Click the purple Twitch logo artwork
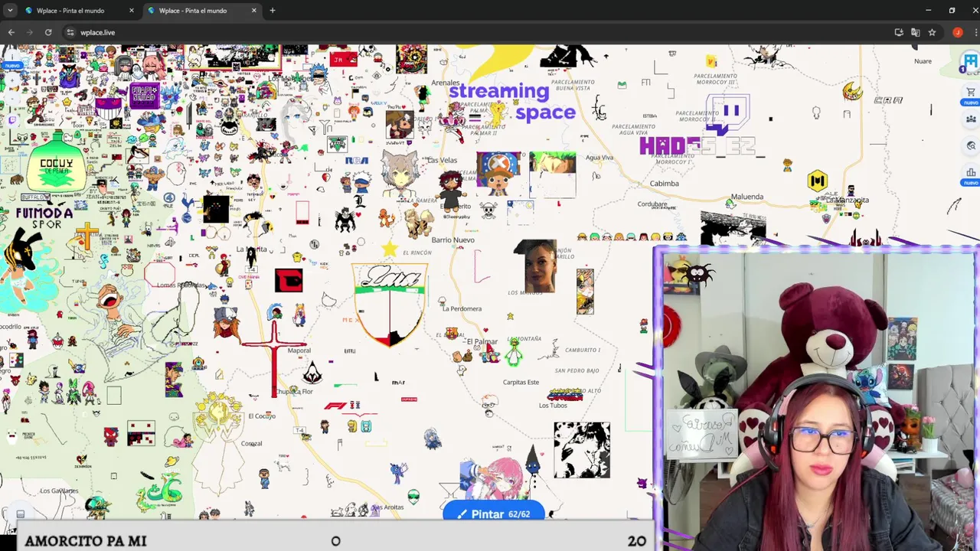This screenshot has height=551, width=980. click(x=727, y=115)
